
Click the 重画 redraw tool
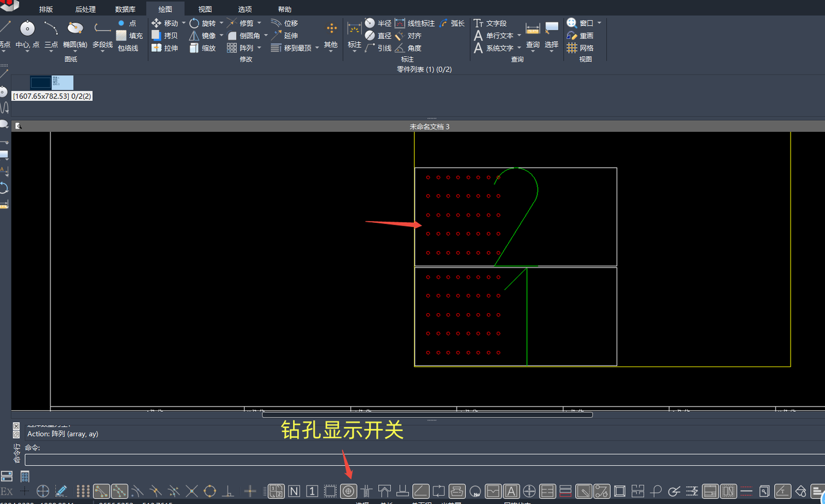pos(580,36)
